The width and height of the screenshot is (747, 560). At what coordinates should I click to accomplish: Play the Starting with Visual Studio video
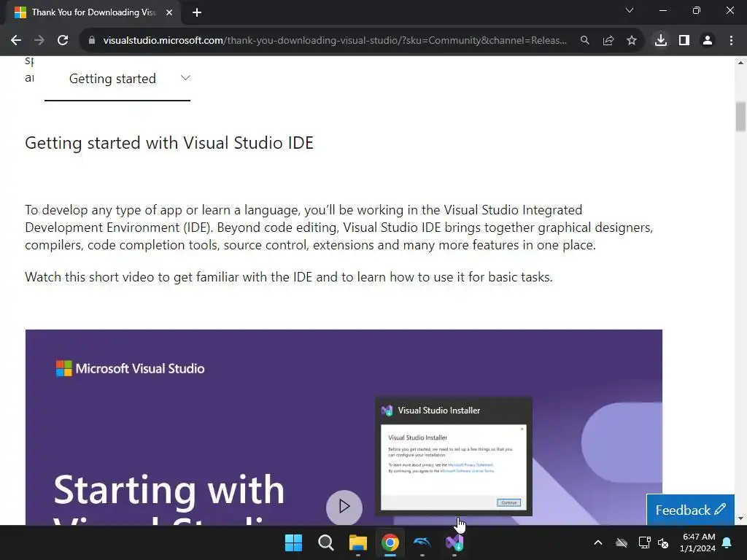pyautogui.click(x=344, y=507)
